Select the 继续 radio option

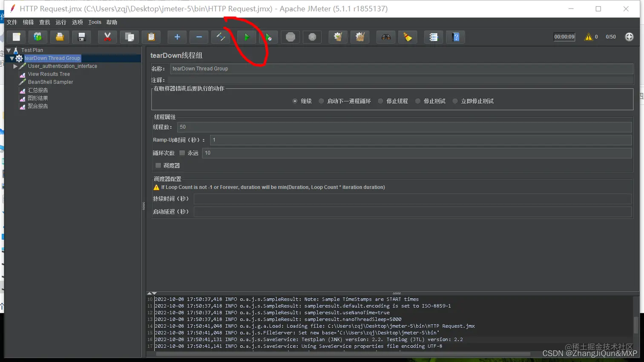295,101
